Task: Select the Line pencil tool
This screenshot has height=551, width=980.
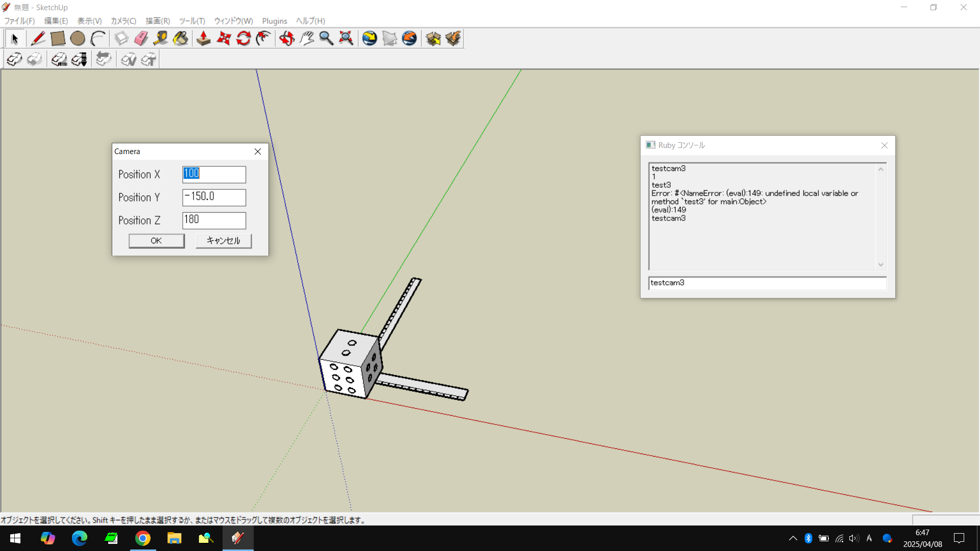Action: pyautogui.click(x=38, y=38)
